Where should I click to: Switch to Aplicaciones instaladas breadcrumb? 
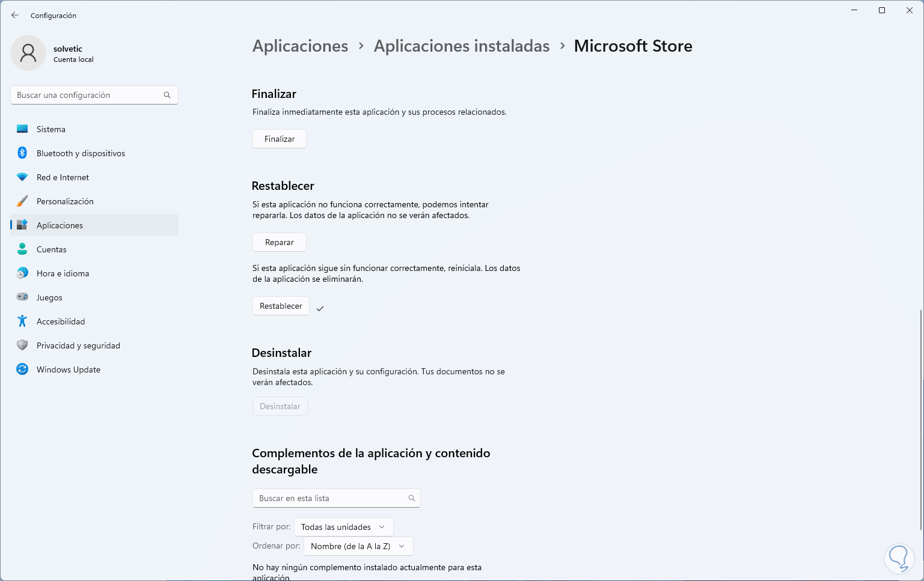461,46
